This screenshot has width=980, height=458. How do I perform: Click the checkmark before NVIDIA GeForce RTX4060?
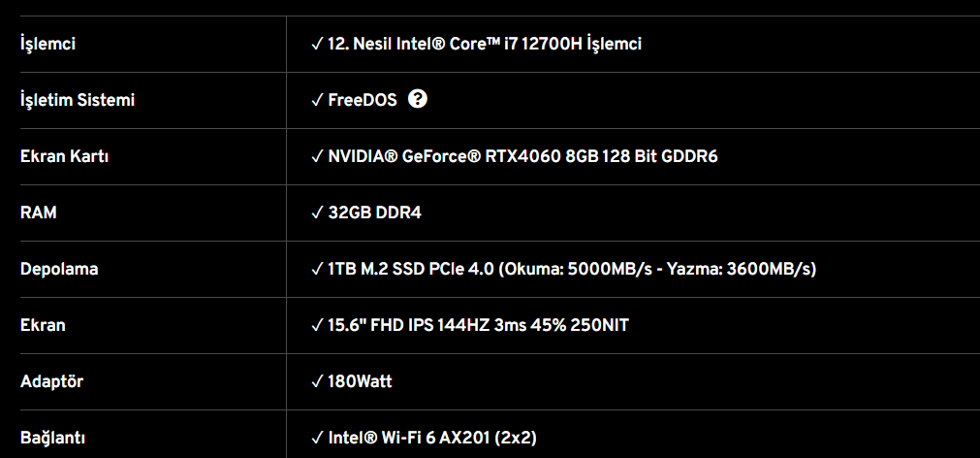pyautogui.click(x=317, y=156)
